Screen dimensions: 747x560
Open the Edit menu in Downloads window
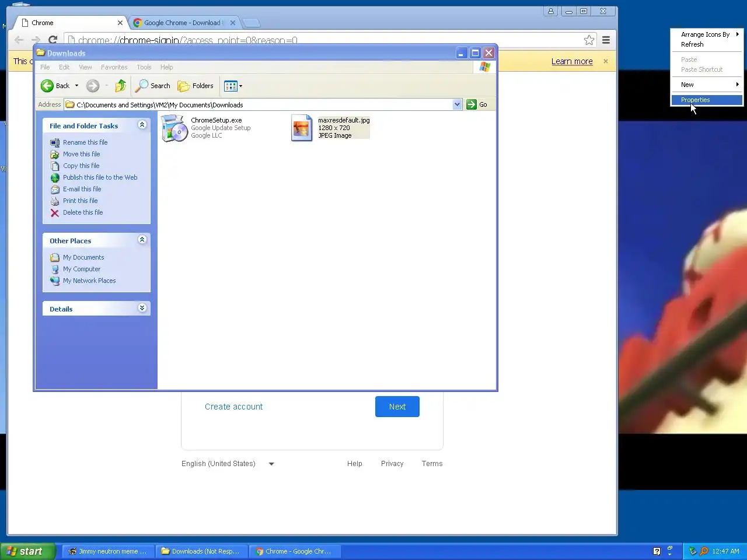click(64, 67)
